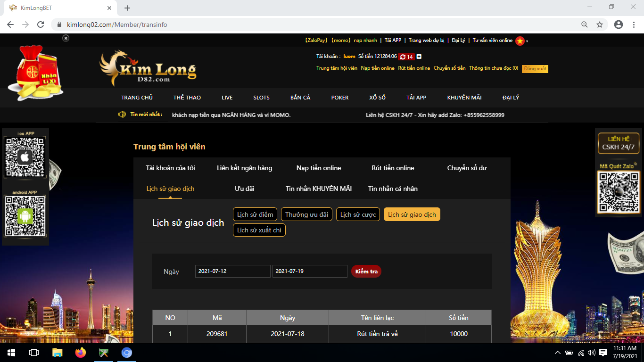Open the Action Center in system tray
The image size is (644, 362).
click(x=604, y=353)
